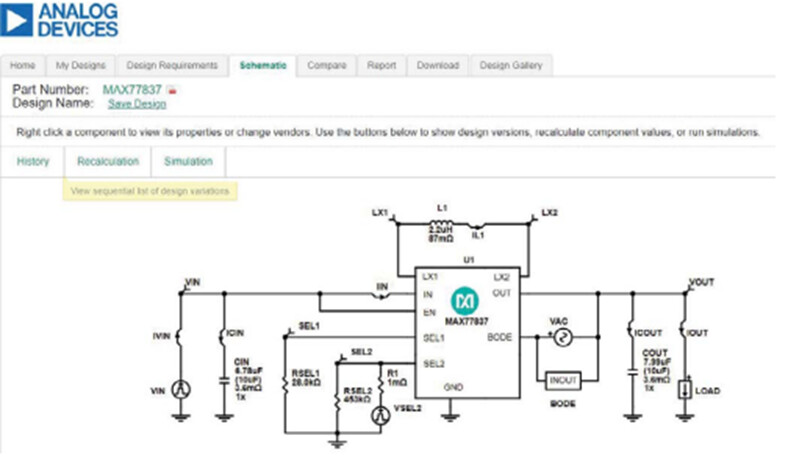Open the PDF icon beside MAX77837

coord(172,91)
